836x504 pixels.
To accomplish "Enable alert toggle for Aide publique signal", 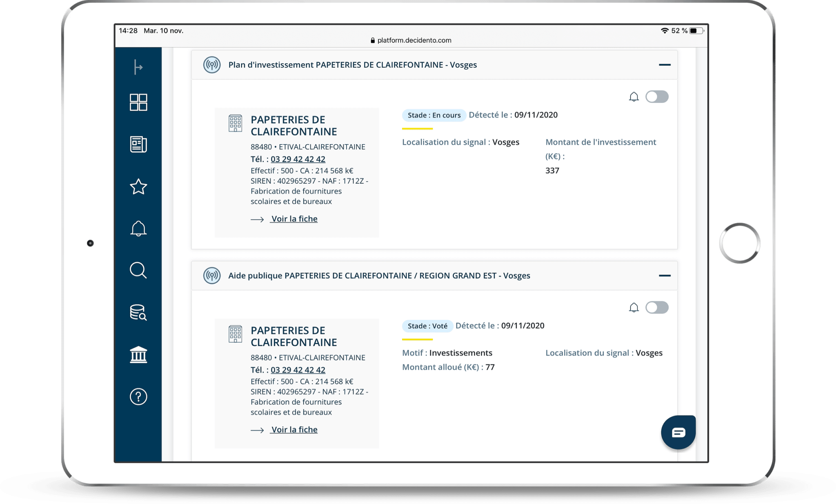I will [657, 307].
